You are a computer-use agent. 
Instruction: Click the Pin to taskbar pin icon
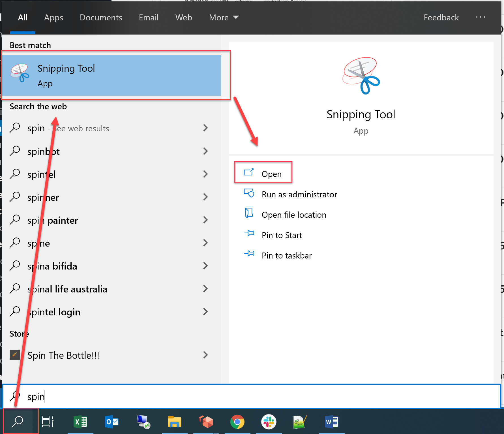[249, 254]
